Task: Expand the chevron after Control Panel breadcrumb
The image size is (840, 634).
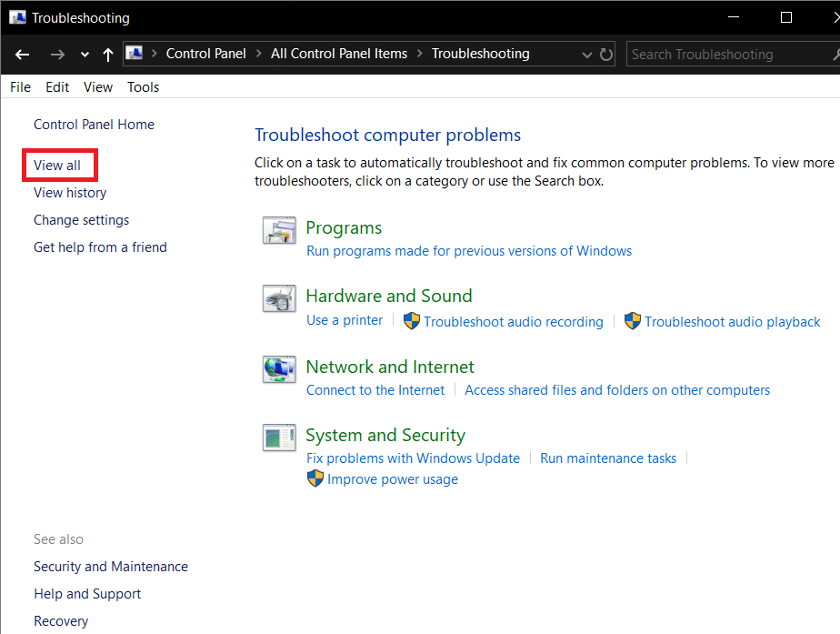Action: click(258, 54)
